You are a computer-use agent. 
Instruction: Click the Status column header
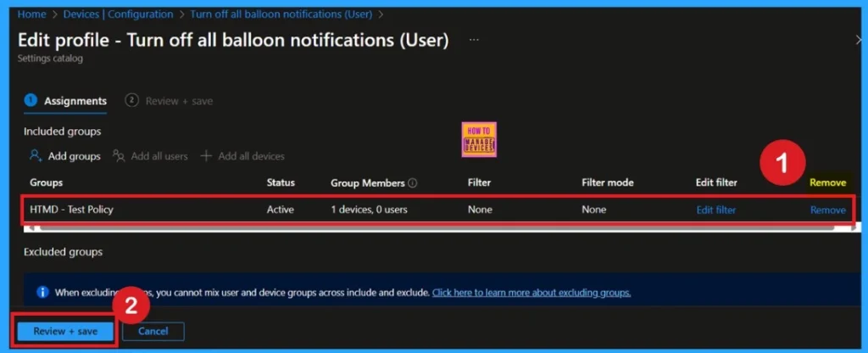click(x=281, y=182)
